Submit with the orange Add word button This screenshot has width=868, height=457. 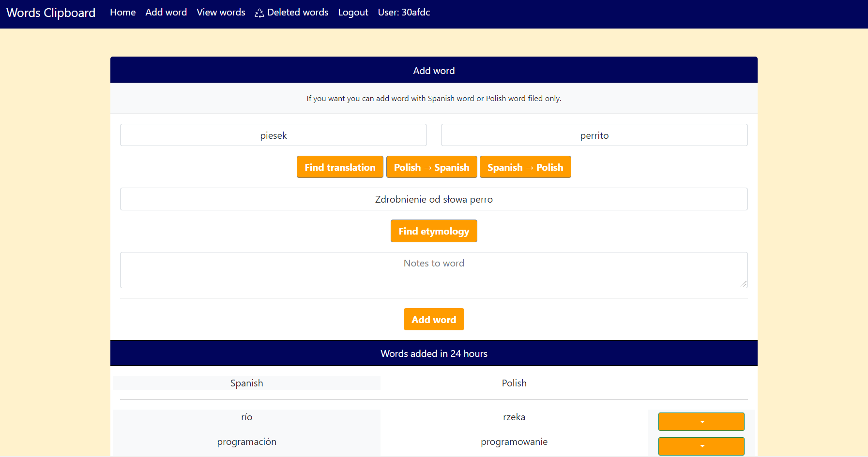pos(434,319)
